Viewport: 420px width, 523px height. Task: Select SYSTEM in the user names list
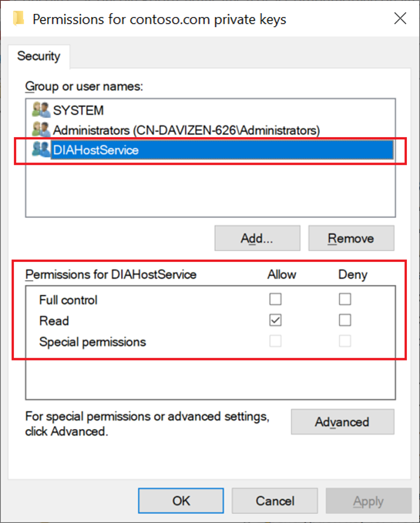tap(78, 110)
